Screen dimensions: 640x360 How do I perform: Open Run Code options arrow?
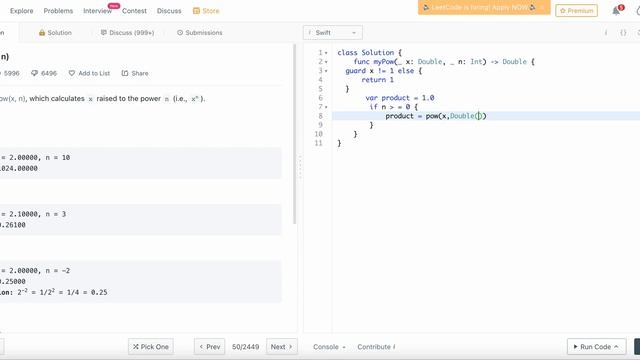pos(616,347)
